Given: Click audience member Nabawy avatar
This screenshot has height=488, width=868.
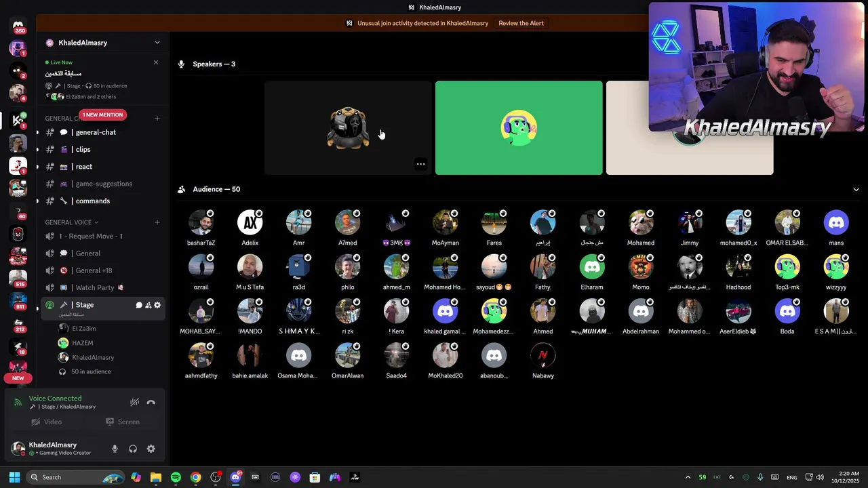Looking at the screenshot, I should [543, 356].
